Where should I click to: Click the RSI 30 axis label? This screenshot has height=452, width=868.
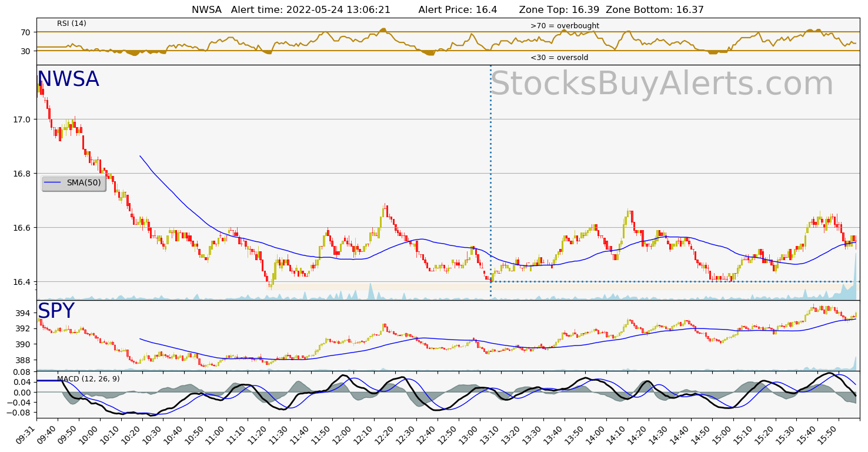(26, 51)
